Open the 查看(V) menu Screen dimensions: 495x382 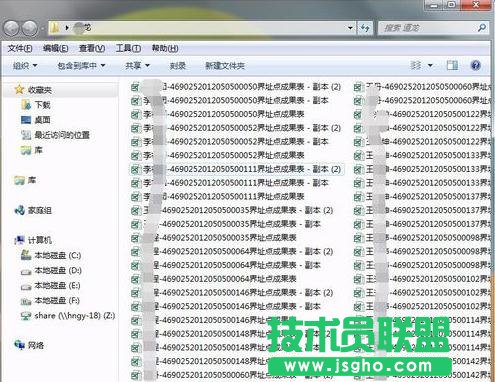pyautogui.click(x=92, y=49)
